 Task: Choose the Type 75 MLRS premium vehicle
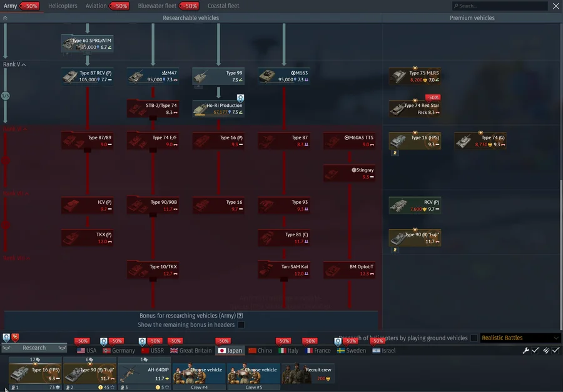(415, 76)
